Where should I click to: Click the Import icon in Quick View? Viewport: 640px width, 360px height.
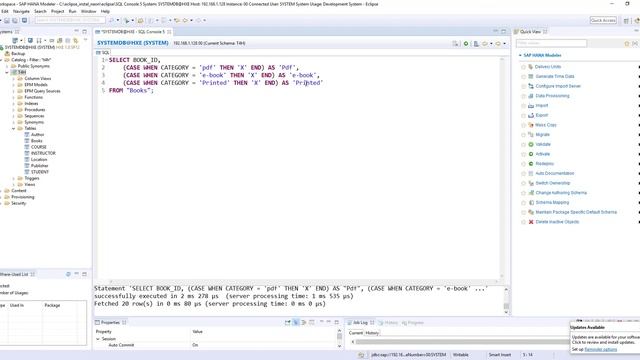pyautogui.click(x=531, y=106)
